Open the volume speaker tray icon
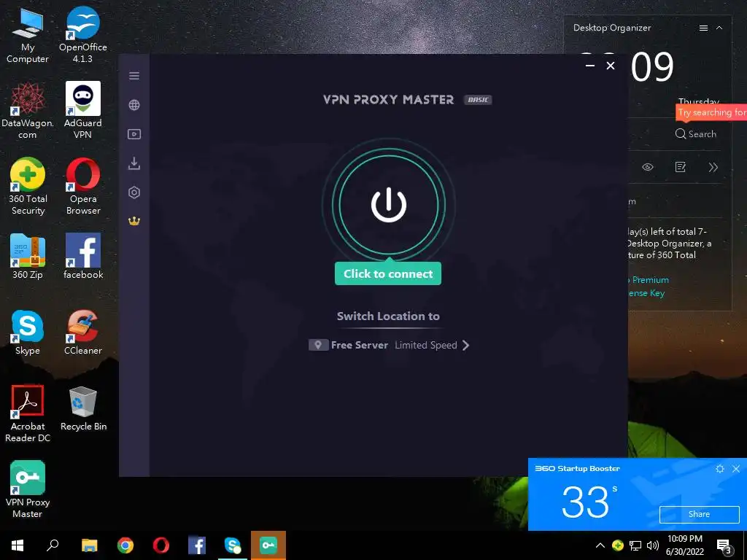This screenshot has height=560, width=747. pyautogui.click(x=653, y=545)
